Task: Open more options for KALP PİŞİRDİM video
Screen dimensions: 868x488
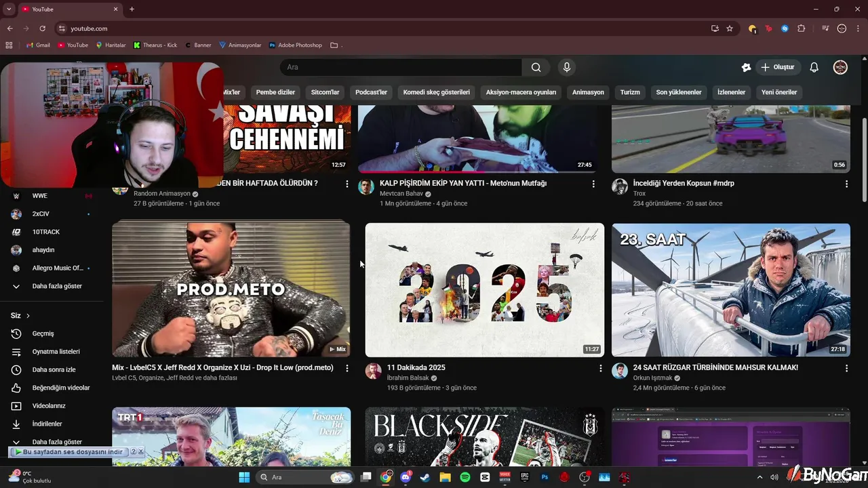Action: tap(593, 184)
